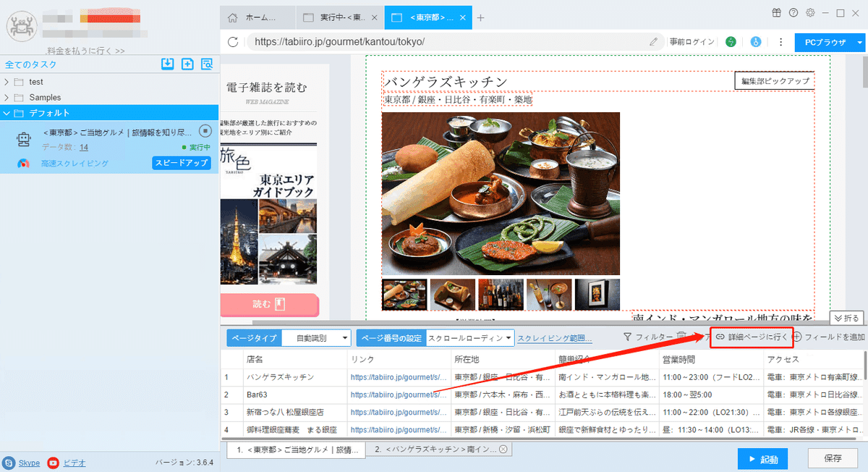Click the Skype icon at bottom left
Image resolution: width=868 pixels, height=472 pixels.
pos(9,463)
